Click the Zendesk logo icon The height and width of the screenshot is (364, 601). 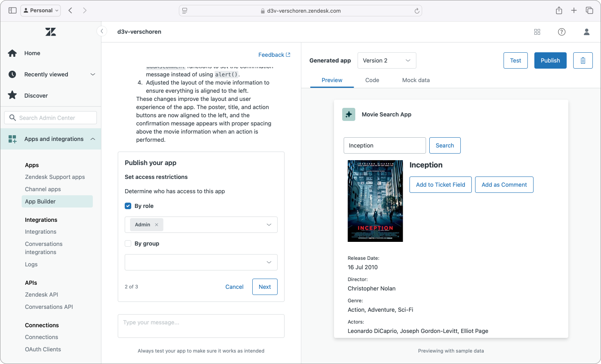[x=51, y=32]
